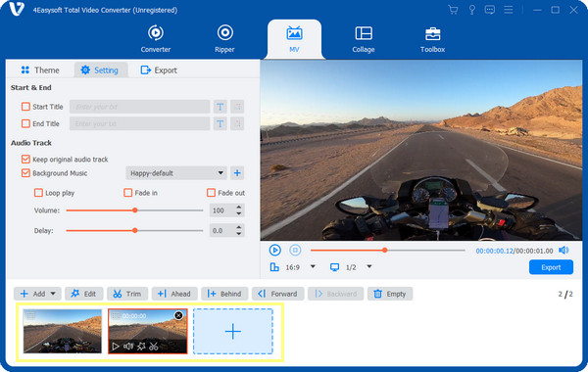
Task: Decrease Delay value with down arrow
Action: click(239, 234)
